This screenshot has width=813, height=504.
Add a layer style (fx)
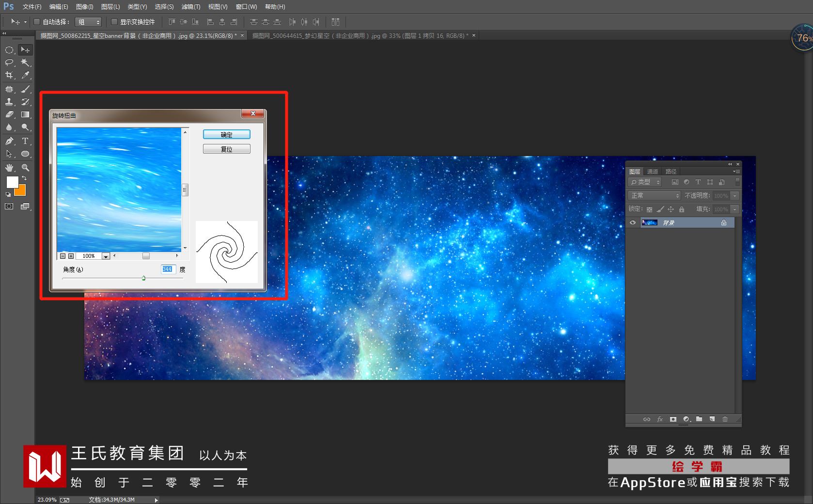660,419
